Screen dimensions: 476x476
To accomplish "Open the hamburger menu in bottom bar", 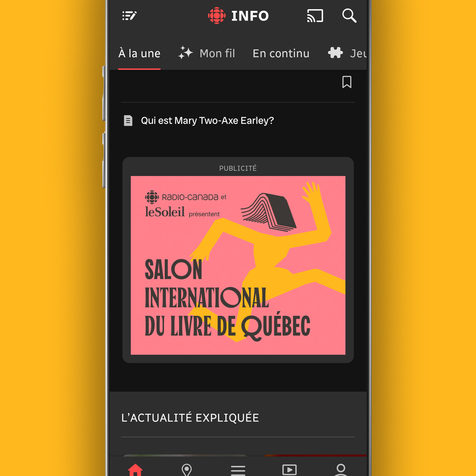I will [238, 470].
